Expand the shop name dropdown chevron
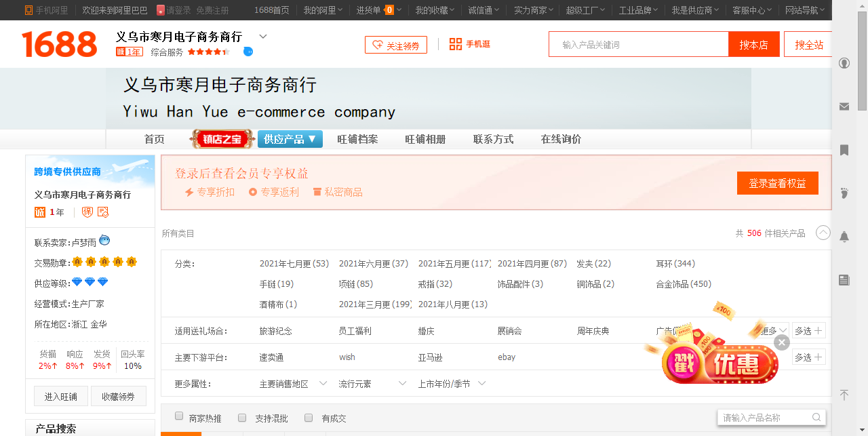 (263, 37)
